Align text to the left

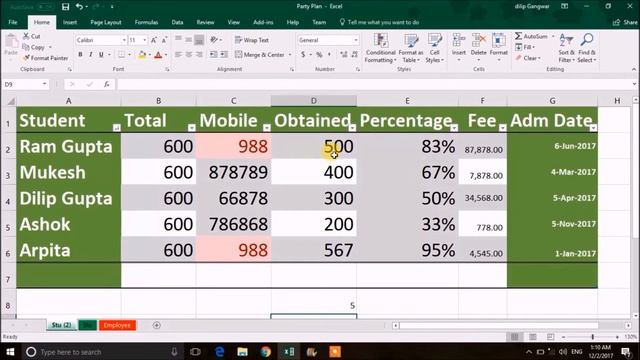pyautogui.click(x=178, y=54)
